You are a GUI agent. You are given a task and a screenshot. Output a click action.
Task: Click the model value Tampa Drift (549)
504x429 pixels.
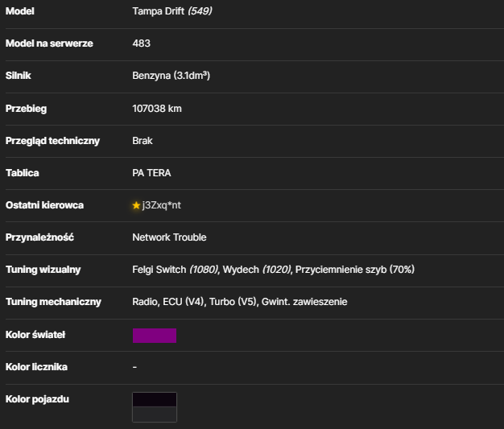point(172,11)
